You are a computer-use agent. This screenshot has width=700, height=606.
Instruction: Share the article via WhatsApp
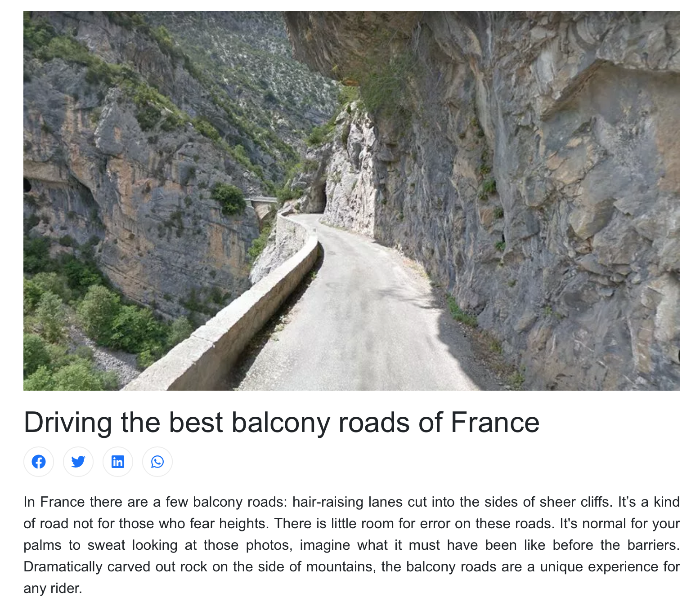157,462
